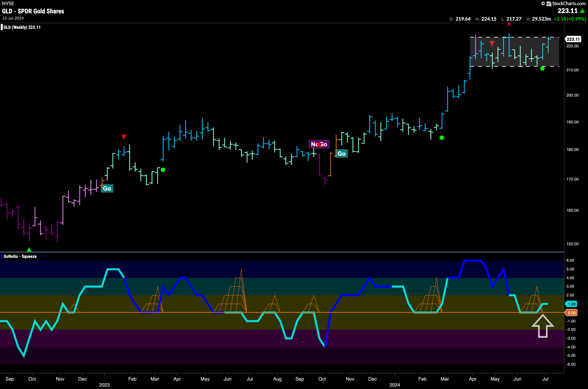Viewport: 588px width, 389px height.
Task: Click the open value 219.64
Action: [x=463, y=19]
